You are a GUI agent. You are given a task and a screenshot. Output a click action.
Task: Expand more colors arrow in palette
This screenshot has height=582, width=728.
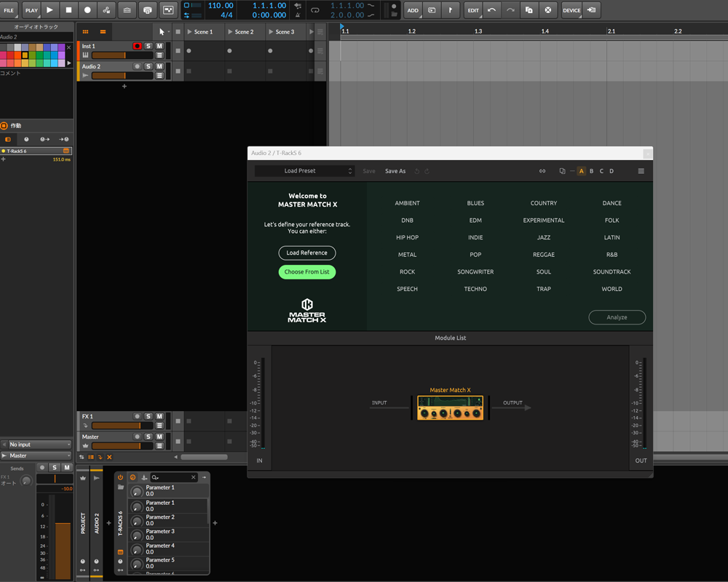pyautogui.click(x=69, y=63)
